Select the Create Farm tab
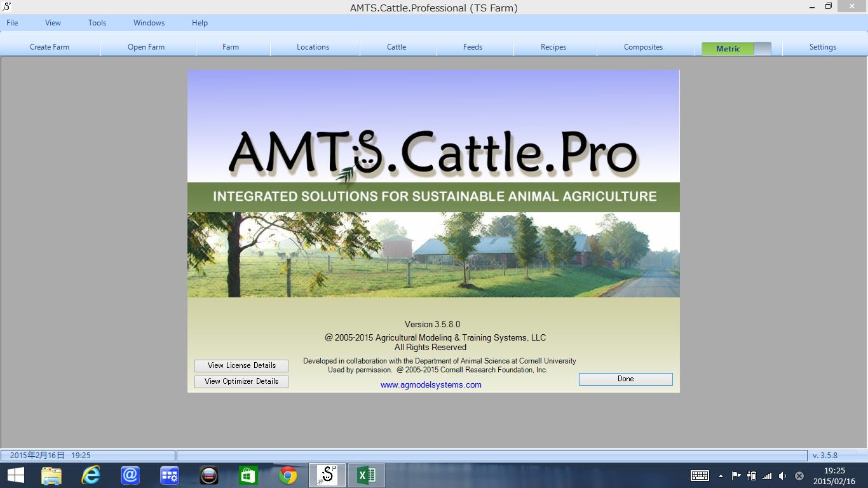 pos(50,47)
